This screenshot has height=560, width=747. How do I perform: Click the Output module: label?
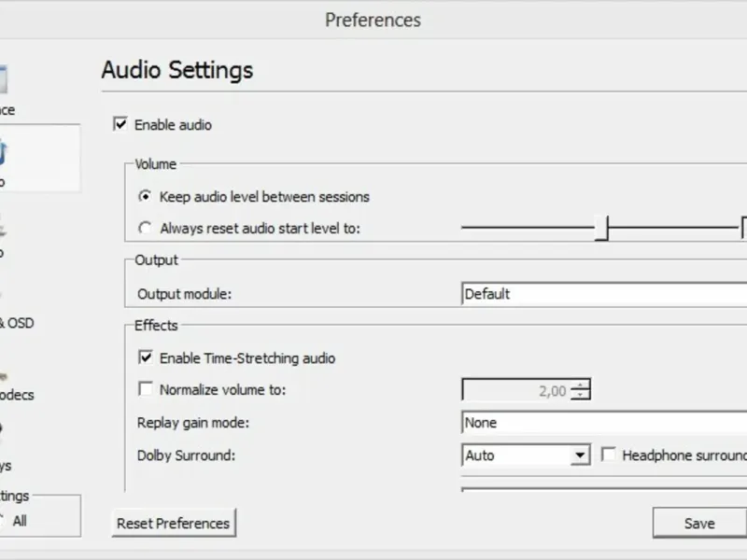184,294
